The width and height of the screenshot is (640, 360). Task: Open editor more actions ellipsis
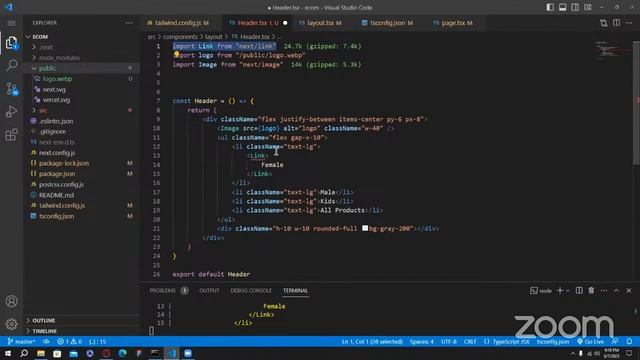click(629, 23)
